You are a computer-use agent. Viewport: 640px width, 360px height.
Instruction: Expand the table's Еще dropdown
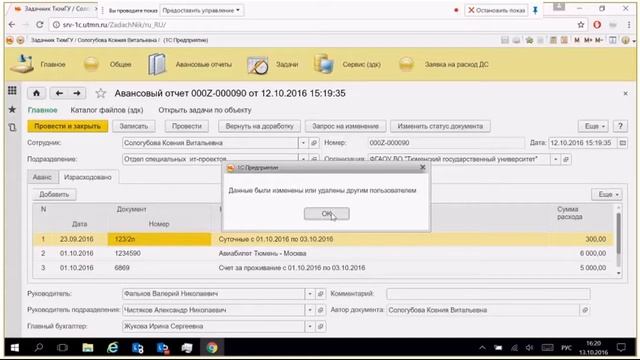coord(606,194)
